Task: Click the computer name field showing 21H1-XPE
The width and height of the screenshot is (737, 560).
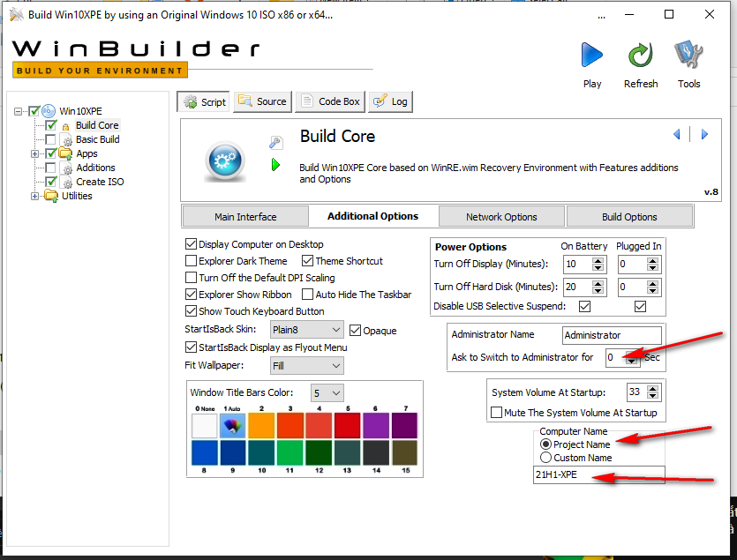Action: click(x=598, y=474)
